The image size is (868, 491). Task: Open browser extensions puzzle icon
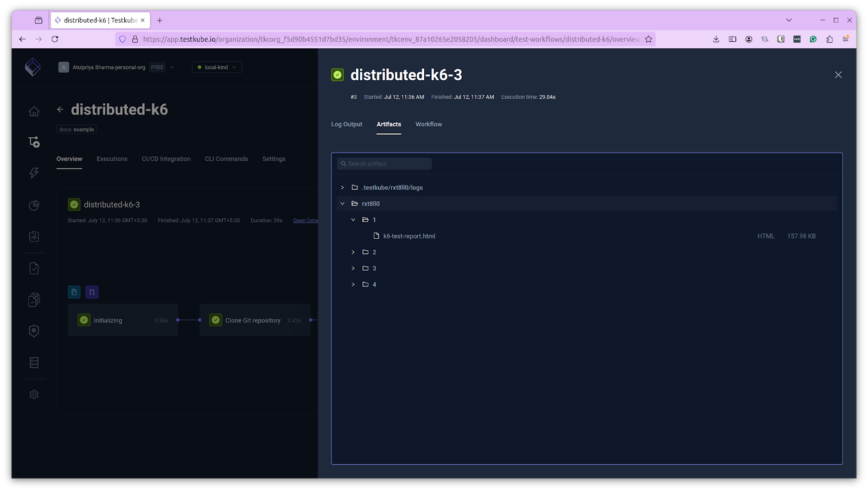(x=829, y=39)
